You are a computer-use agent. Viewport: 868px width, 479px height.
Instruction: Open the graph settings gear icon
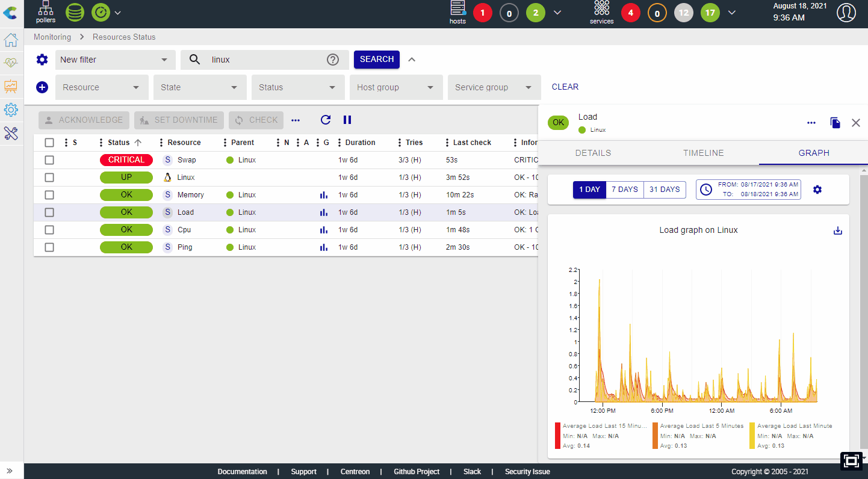coord(817,190)
